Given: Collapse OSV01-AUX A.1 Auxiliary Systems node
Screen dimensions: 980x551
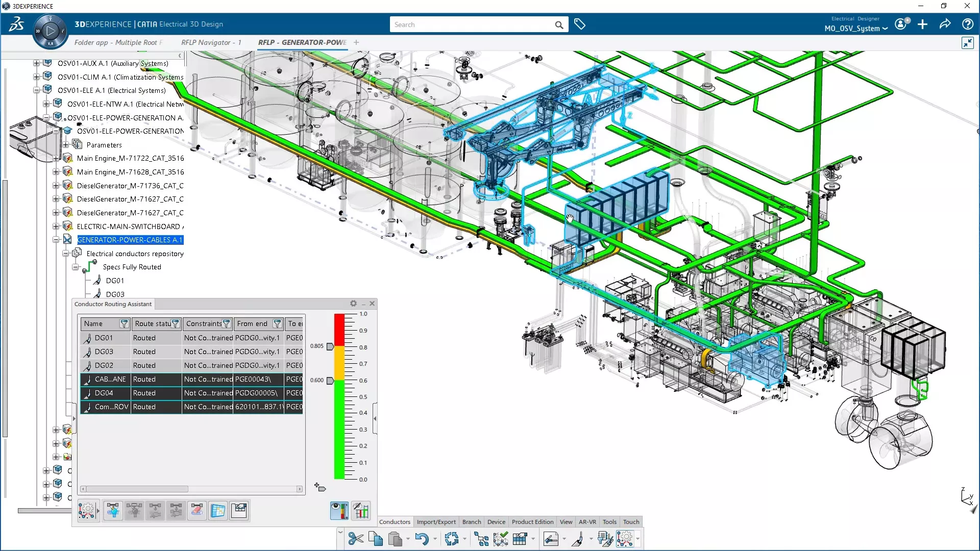Looking at the screenshot, I should 35,63.
